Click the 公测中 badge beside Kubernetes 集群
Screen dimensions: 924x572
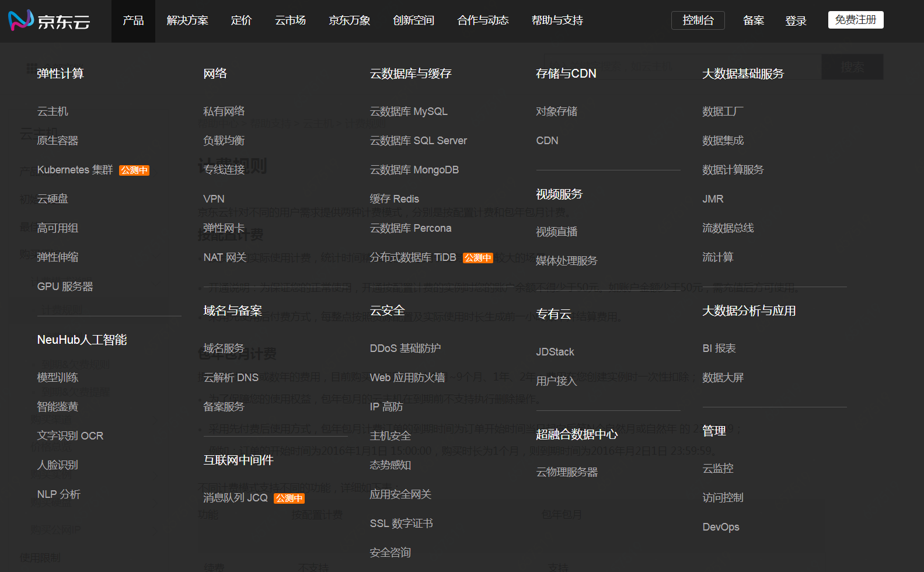pyautogui.click(x=134, y=170)
